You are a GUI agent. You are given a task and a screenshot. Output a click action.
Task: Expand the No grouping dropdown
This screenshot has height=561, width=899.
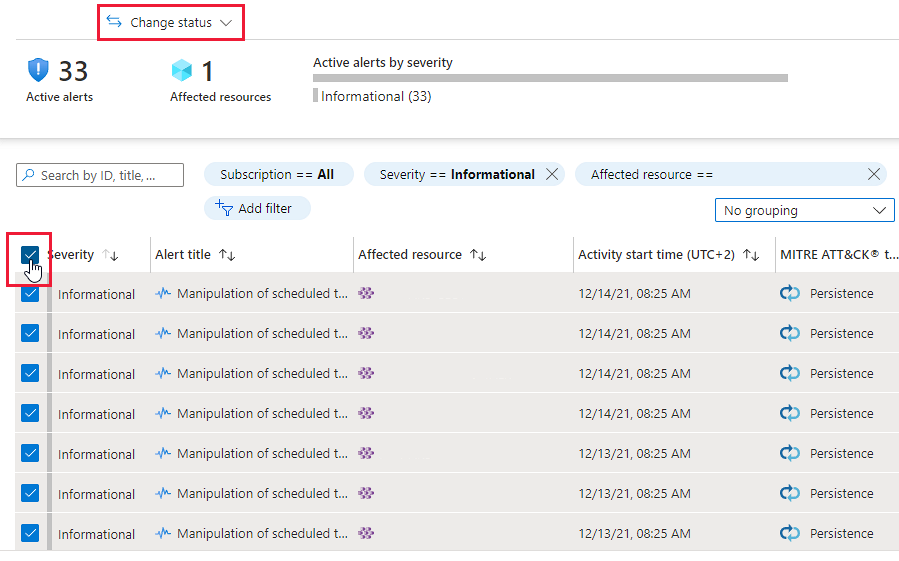pos(804,211)
